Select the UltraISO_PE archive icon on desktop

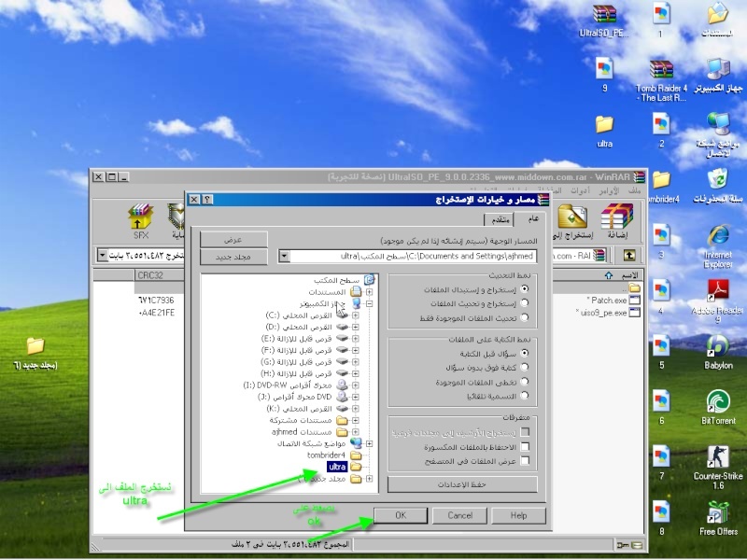tap(604, 21)
